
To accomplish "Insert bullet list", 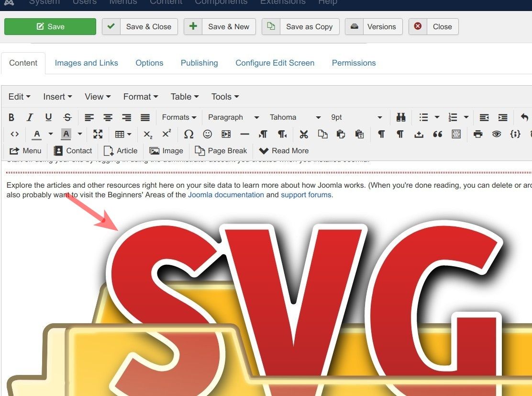I will tap(423, 117).
